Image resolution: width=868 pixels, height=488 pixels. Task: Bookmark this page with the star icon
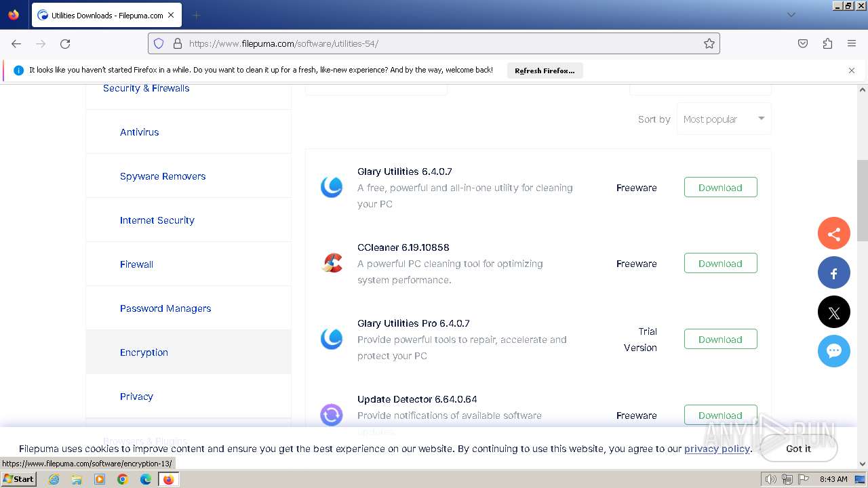tap(709, 43)
